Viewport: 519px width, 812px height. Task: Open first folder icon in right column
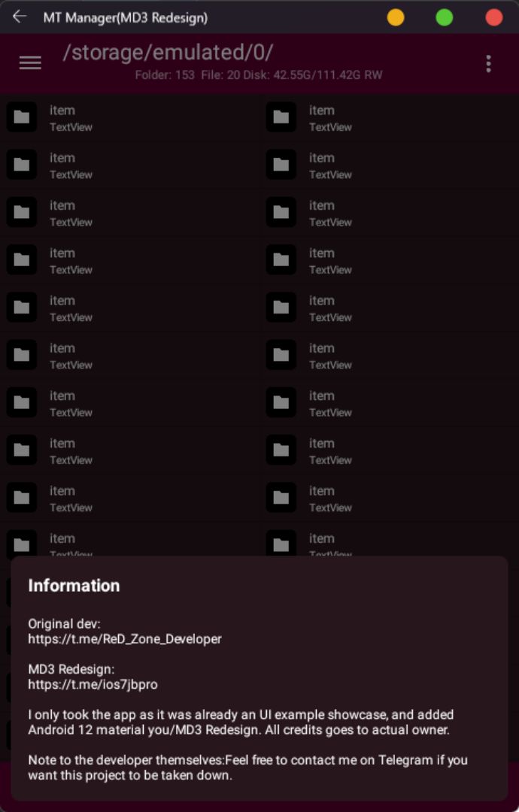[x=281, y=117]
